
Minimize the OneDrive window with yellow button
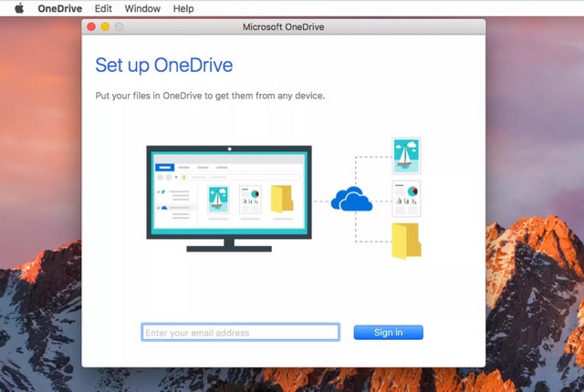tap(105, 27)
